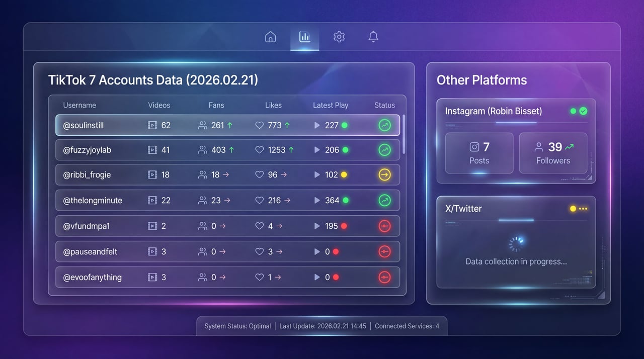Select the @vfundmpa1 username
Image resolution: width=644 pixels, height=359 pixels.
pos(86,226)
